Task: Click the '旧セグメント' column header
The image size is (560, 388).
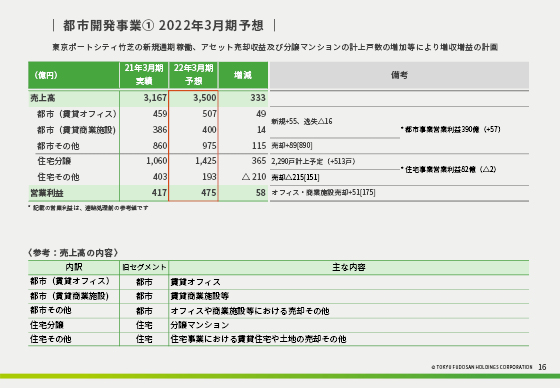Action: pyautogui.click(x=144, y=267)
